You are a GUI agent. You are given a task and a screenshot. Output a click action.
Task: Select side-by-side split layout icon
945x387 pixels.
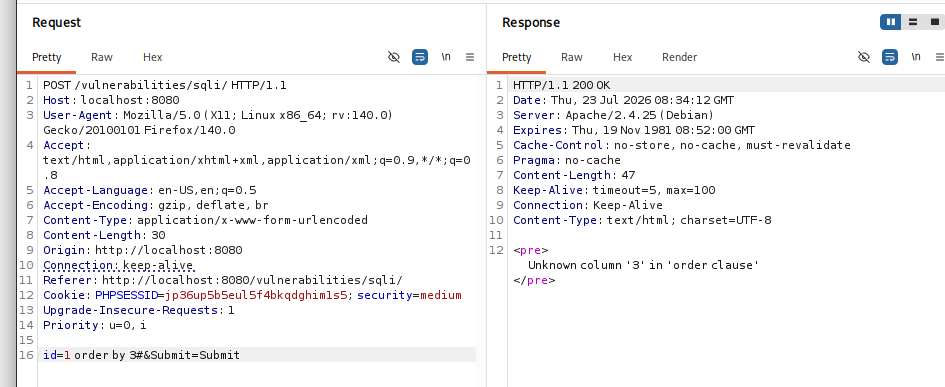coord(891,22)
